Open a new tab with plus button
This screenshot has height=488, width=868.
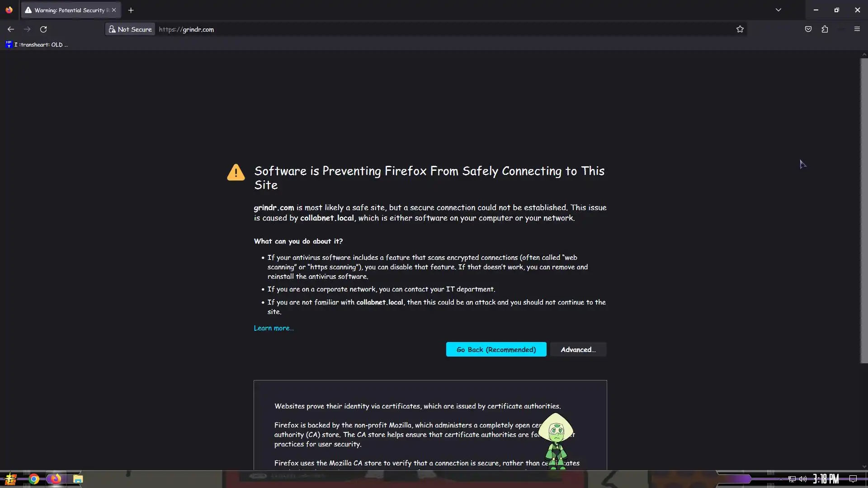131,10
